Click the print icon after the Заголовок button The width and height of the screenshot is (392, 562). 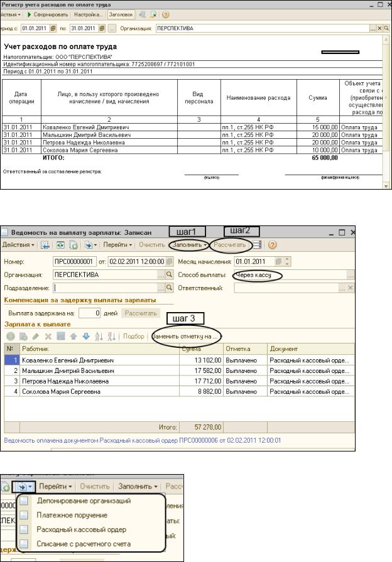[x=143, y=14]
